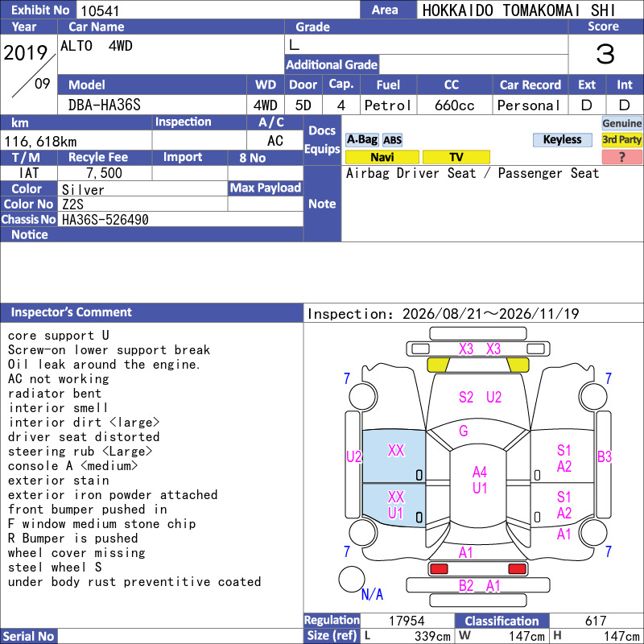The image size is (644, 644).
Task: Click the red question mark badge
Action: click(x=621, y=157)
